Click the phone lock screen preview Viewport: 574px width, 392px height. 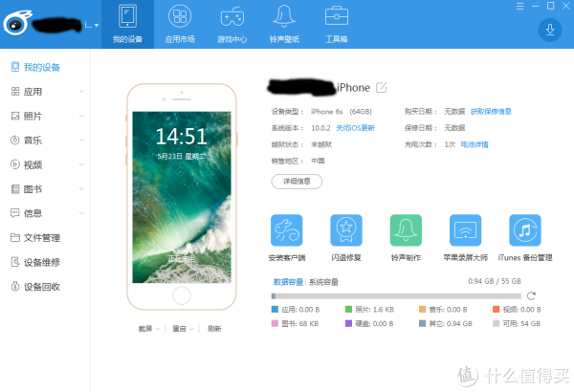[x=182, y=197]
